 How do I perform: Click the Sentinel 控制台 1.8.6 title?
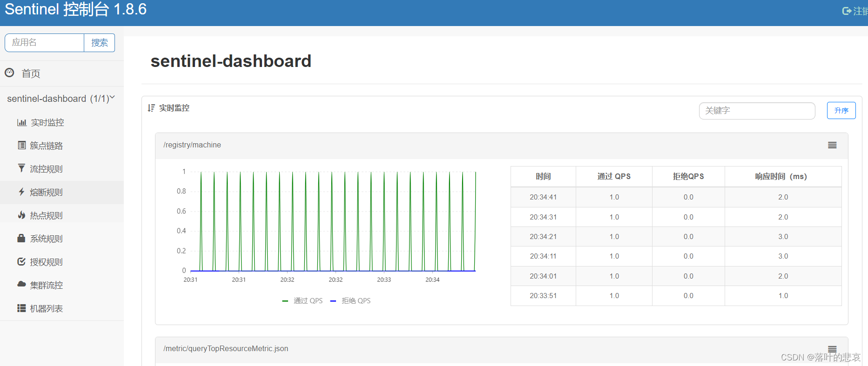(x=75, y=9)
